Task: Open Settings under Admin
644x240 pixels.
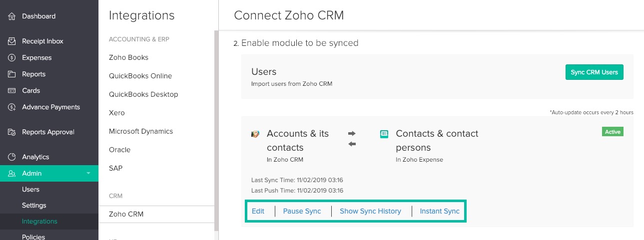Action: [x=34, y=206]
